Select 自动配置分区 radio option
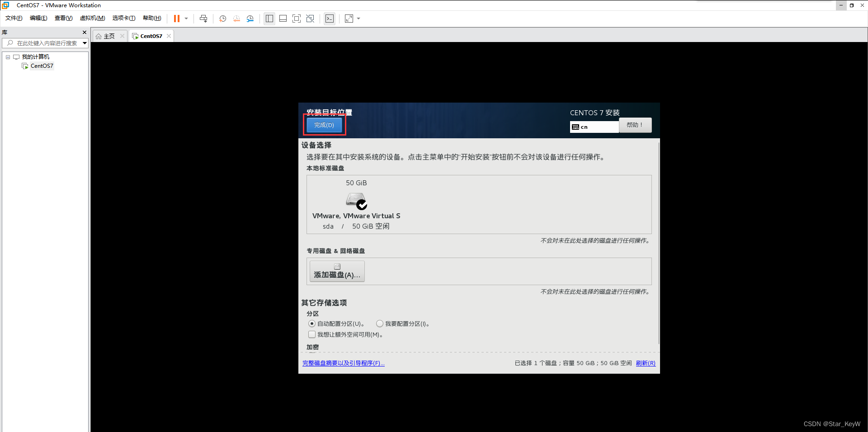Viewport: 868px width, 432px height. [311, 324]
